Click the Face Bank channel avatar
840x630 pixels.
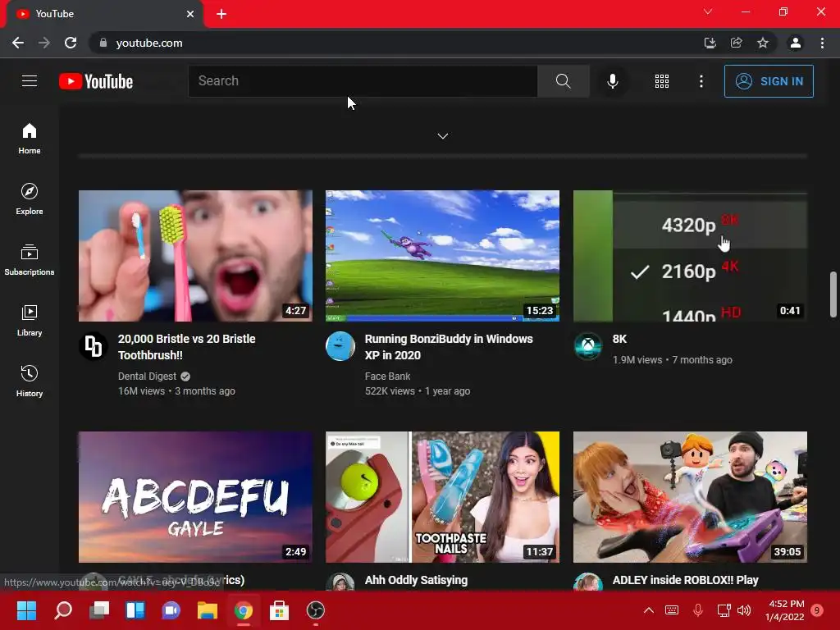tap(340, 346)
